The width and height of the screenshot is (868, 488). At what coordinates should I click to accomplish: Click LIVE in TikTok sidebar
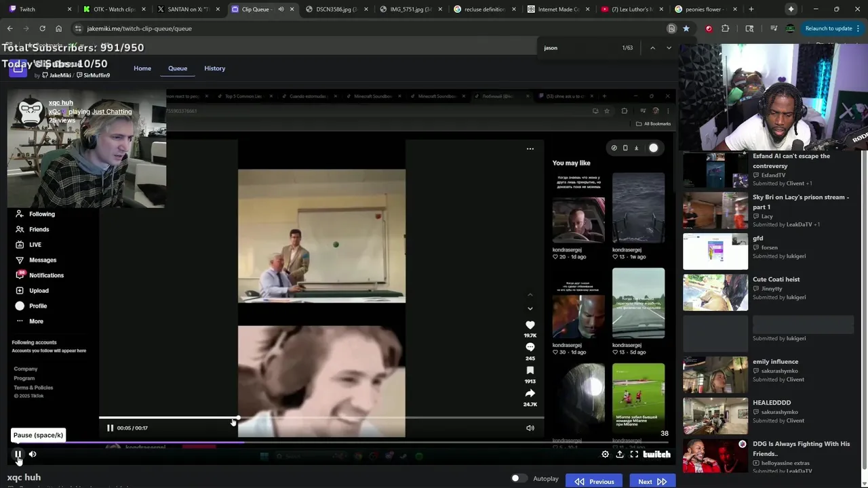(x=28, y=245)
